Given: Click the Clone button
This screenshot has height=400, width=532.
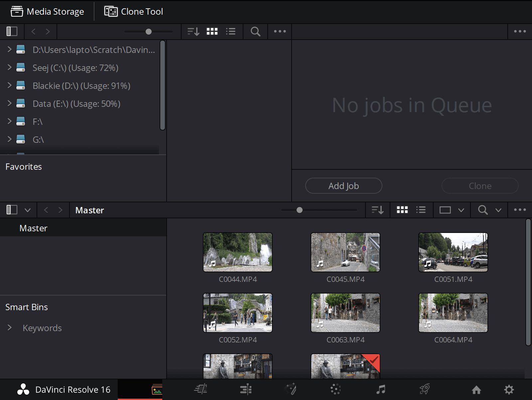Looking at the screenshot, I should (x=480, y=186).
